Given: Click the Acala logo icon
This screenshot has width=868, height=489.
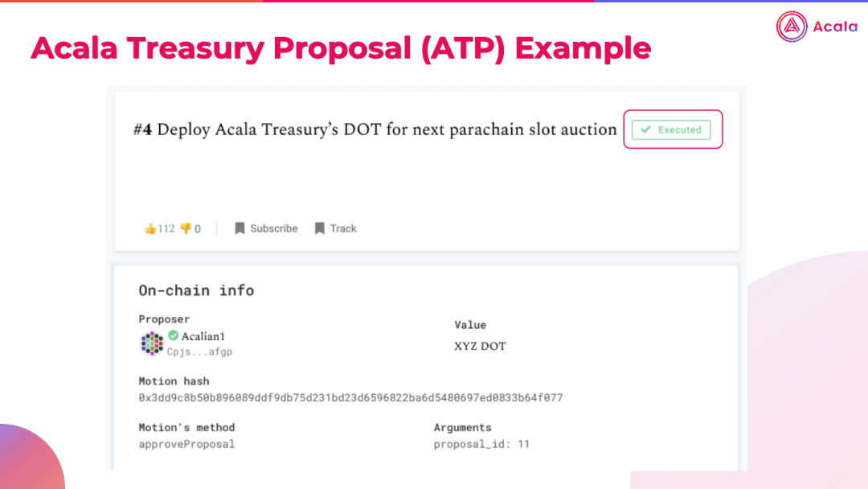Looking at the screenshot, I should (792, 27).
